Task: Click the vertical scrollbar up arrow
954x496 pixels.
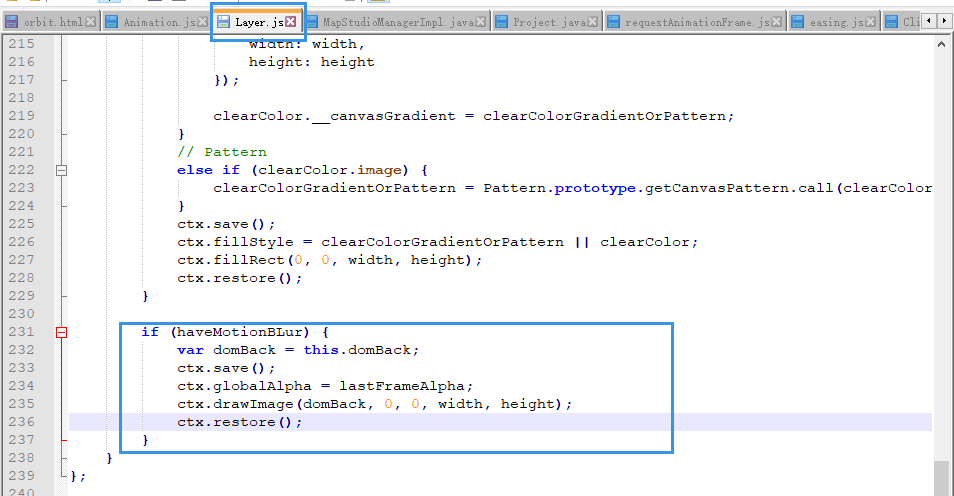Action: click(x=941, y=44)
